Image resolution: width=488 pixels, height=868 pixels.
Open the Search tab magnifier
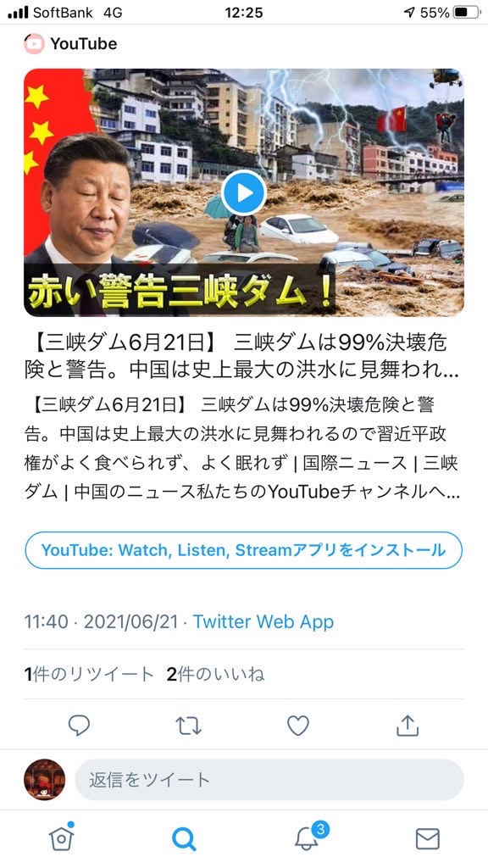pyautogui.click(x=184, y=839)
